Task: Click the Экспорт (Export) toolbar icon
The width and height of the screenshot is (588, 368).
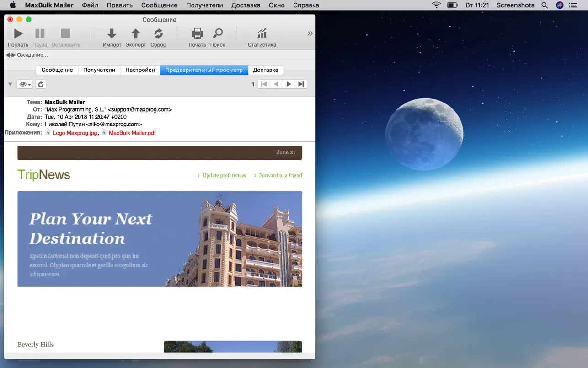Action: click(x=135, y=34)
